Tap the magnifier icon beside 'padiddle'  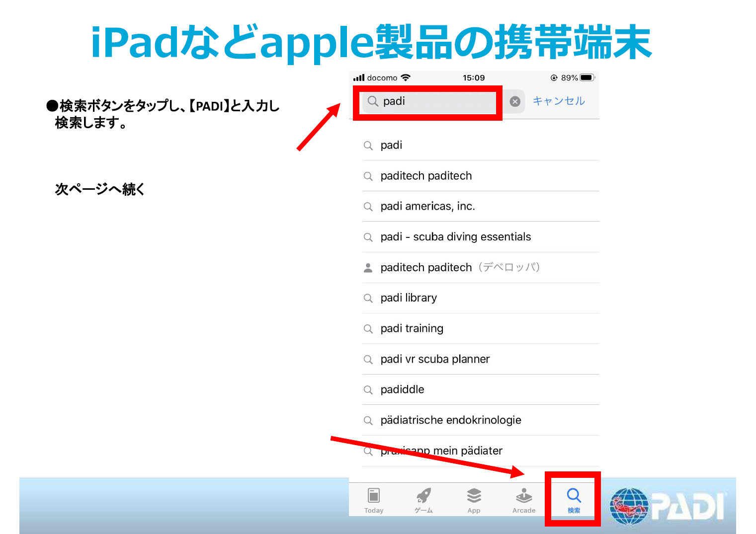pyautogui.click(x=368, y=390)
